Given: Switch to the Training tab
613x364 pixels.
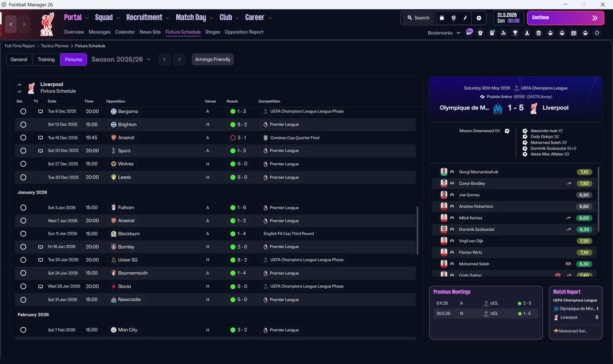Looking at the screenshot, I should click(x=46, y=59).
